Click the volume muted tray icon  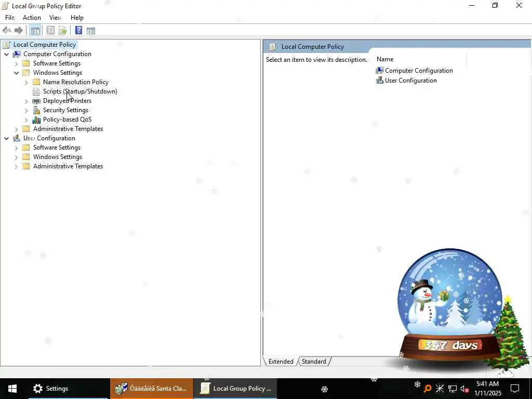coord(465,389)
